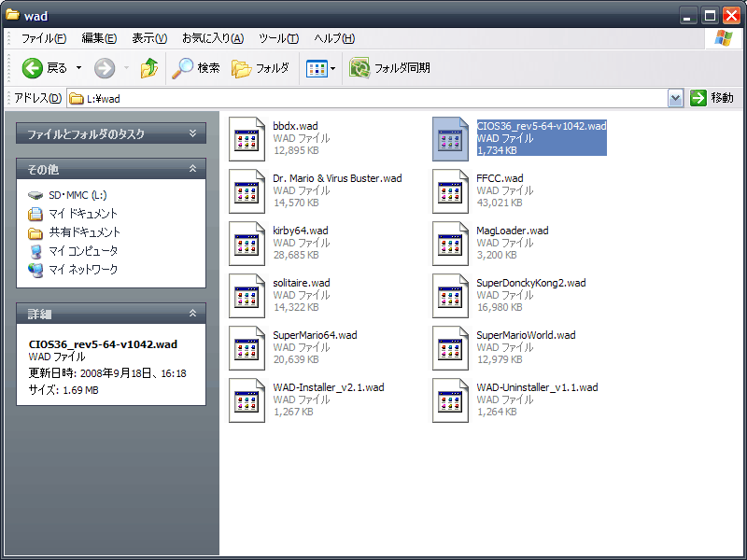
Task: Click the マイ ネットワーク globe icon
Action: click(x=35, y=270)
